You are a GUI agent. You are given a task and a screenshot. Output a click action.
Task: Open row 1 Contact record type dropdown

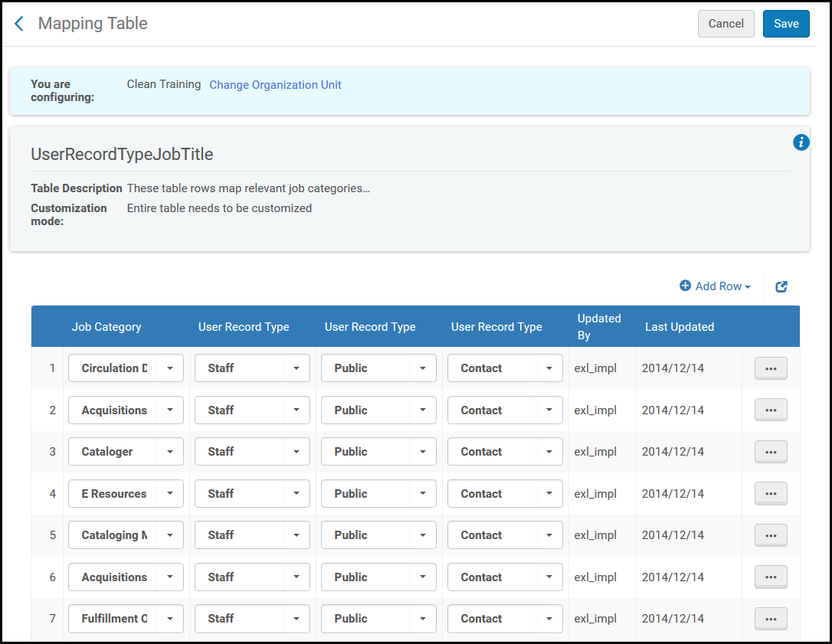(x=505, y=368)
